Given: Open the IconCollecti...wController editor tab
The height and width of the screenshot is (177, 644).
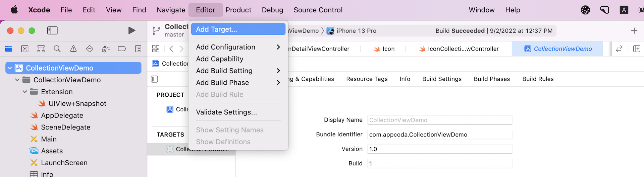Looking at the screenshot, I should (x=459, y=49).
